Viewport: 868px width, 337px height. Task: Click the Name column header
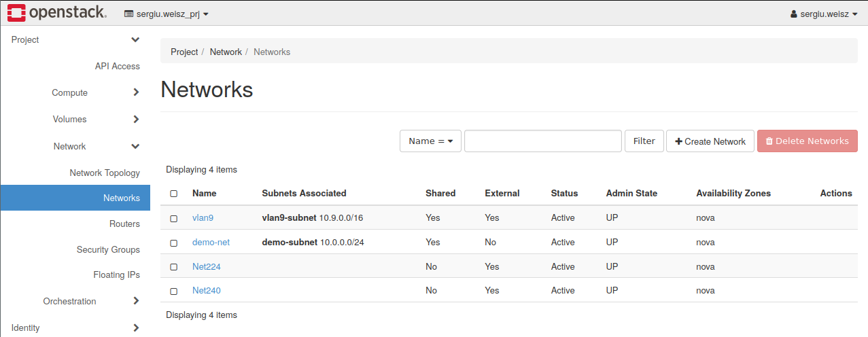204,193
